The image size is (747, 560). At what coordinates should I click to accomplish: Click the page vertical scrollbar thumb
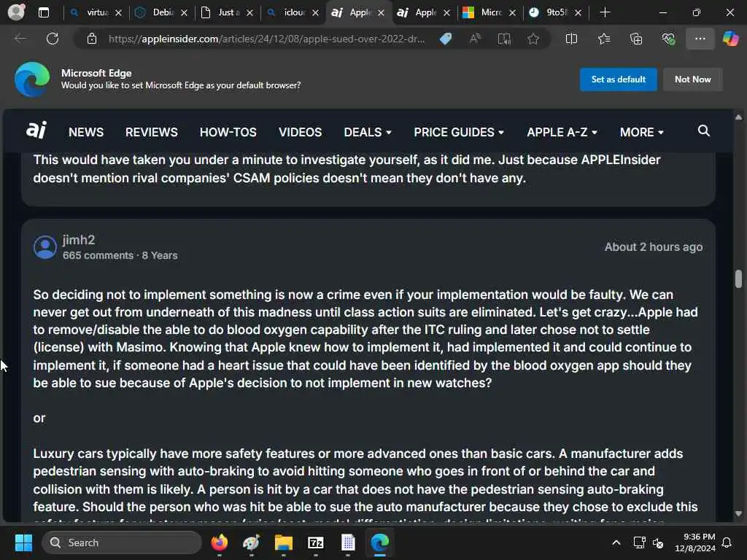738,279
